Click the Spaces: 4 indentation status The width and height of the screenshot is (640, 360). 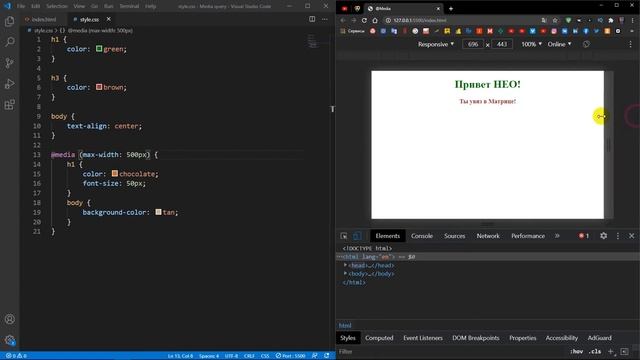point(209,356)
